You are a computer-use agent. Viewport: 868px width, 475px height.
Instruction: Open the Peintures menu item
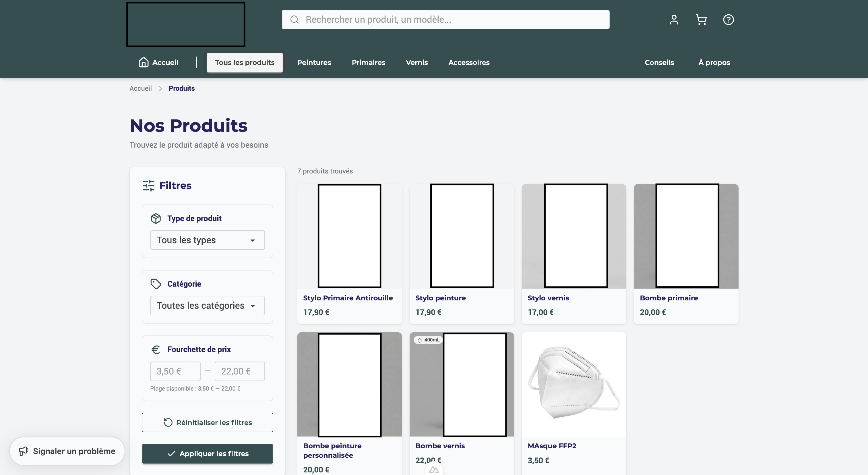tap(314, 62)
